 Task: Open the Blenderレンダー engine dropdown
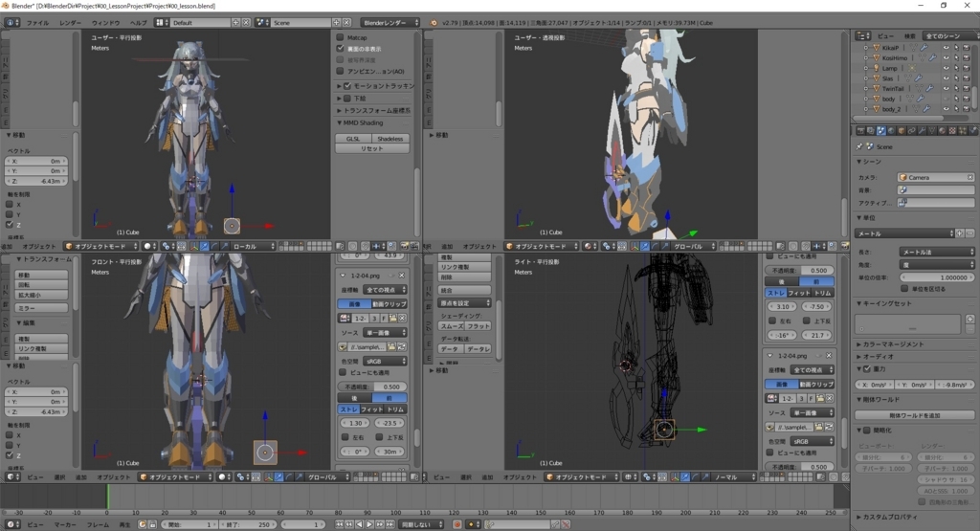[x=390, y=23]
